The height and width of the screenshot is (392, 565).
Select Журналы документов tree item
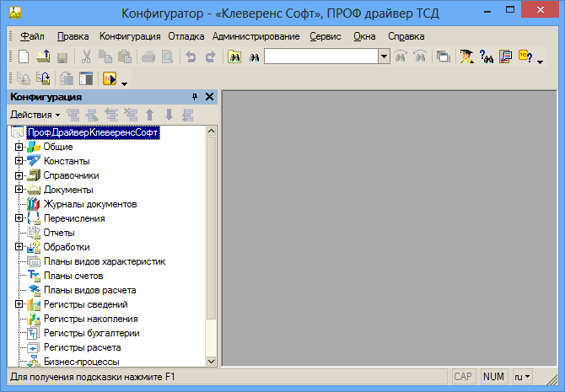pyautogui.click(x=90, y=204)
